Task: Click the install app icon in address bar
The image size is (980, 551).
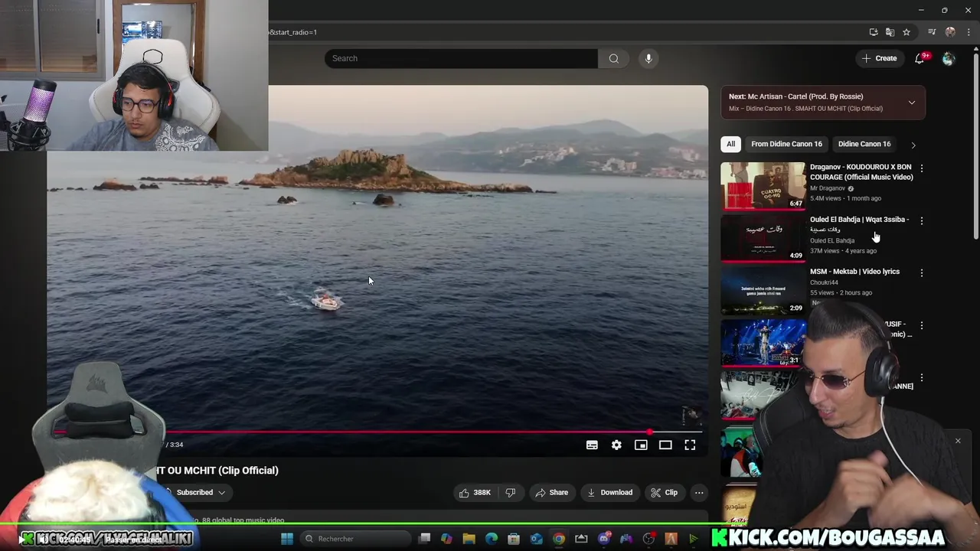Action: pos(874,32)
